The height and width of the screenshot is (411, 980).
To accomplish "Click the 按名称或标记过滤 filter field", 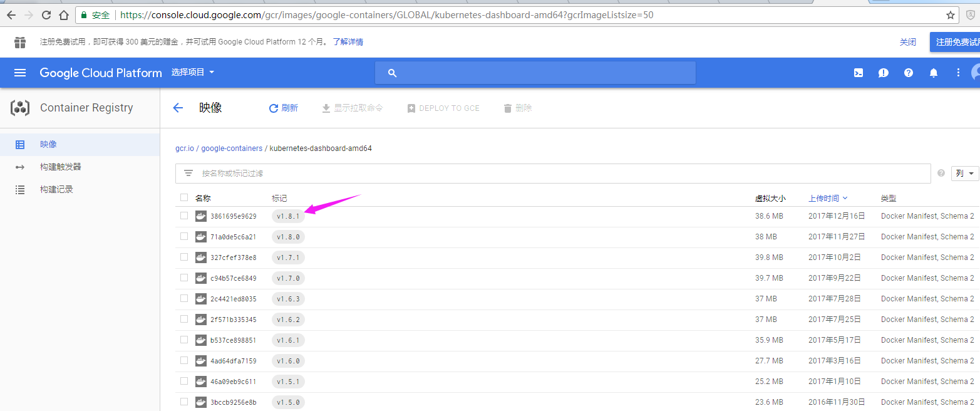I will [553, 174].
